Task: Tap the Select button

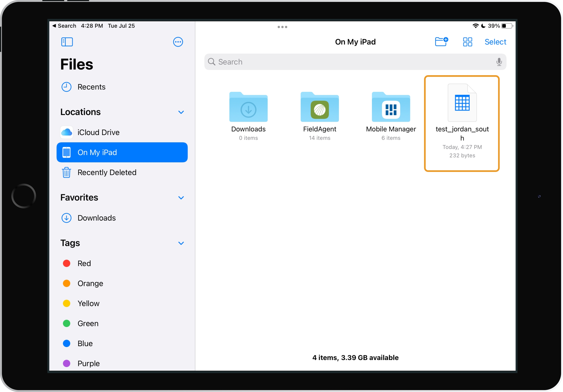Action: [x=495, y=42]
